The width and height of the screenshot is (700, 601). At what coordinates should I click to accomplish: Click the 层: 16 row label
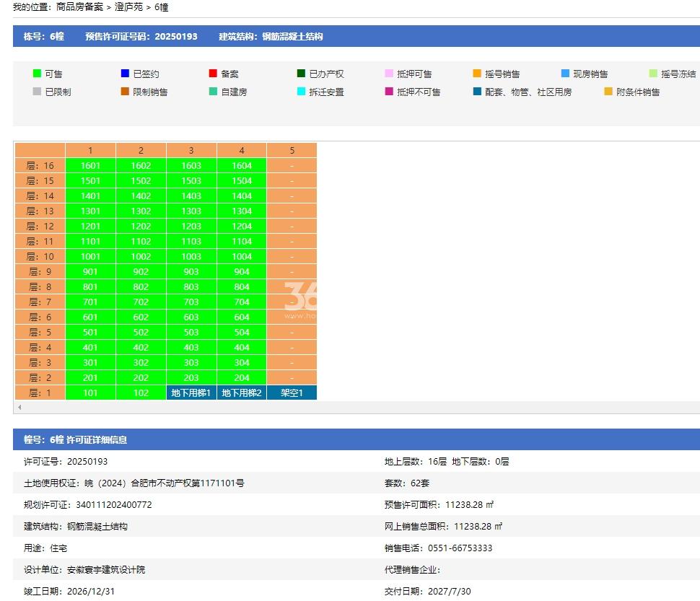[x=40, y=165]
